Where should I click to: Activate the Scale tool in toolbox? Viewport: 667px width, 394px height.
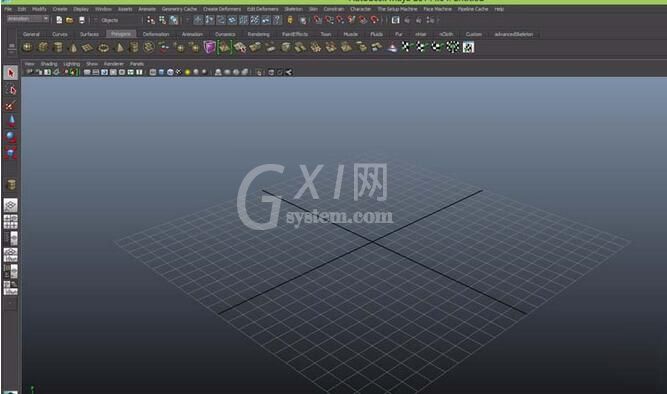tap(11, 152)
